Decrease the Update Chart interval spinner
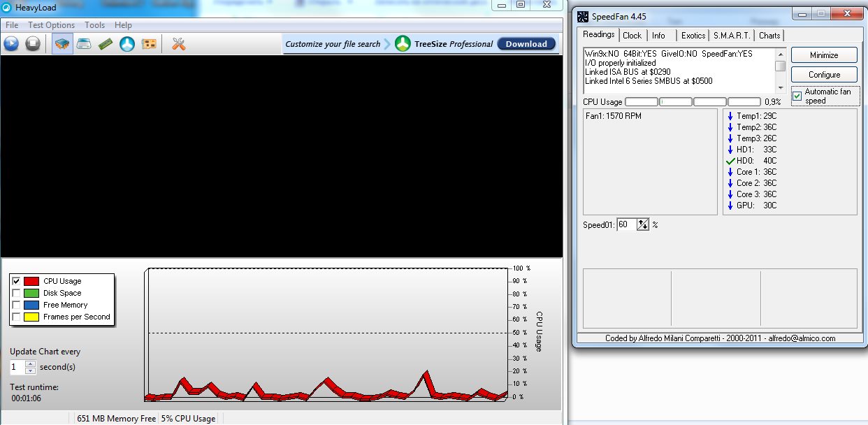This screenshot has width=868, height=425. point(30,370)
